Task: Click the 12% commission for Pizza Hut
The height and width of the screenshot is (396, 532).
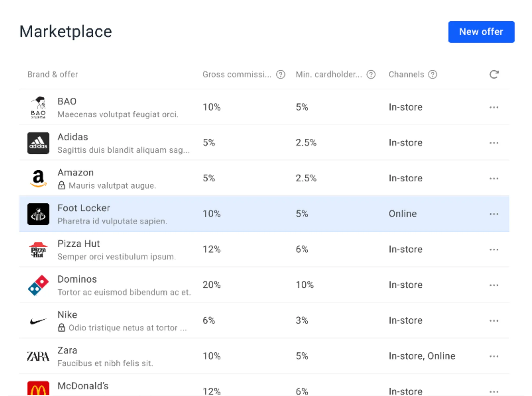Action: (x=212, y=249)
